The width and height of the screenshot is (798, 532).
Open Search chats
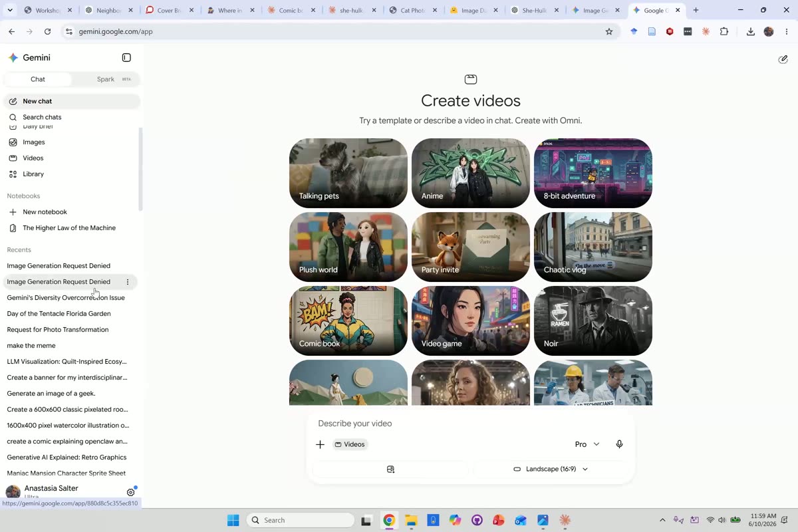coord(72,117)
